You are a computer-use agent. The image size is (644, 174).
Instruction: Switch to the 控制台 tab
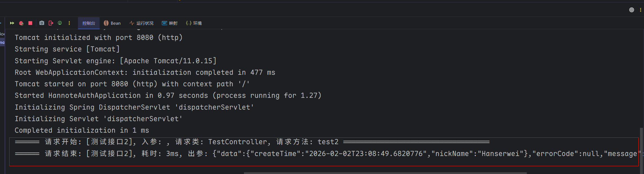pos(89,23)
